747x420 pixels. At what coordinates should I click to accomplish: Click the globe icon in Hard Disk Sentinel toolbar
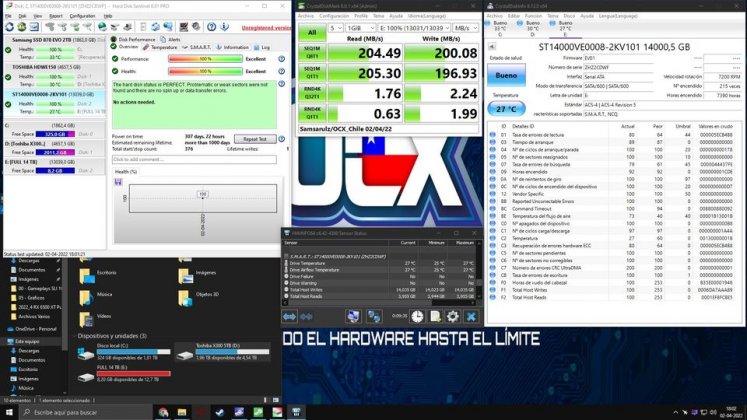click(101, 27)
